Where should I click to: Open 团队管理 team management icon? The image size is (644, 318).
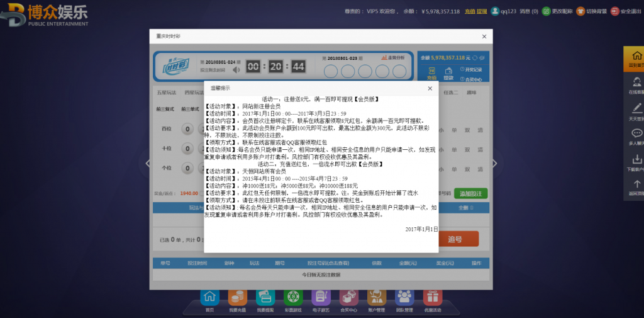(x=404, y=298)
